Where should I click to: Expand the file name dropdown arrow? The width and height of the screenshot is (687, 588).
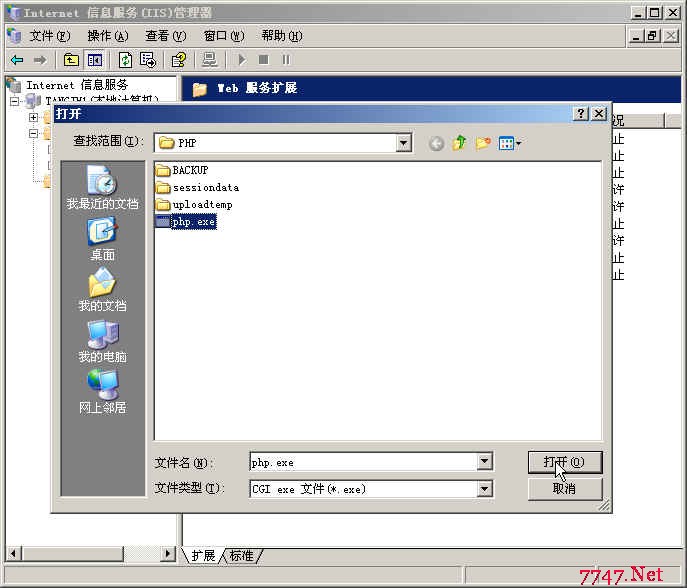coord(484,461)
